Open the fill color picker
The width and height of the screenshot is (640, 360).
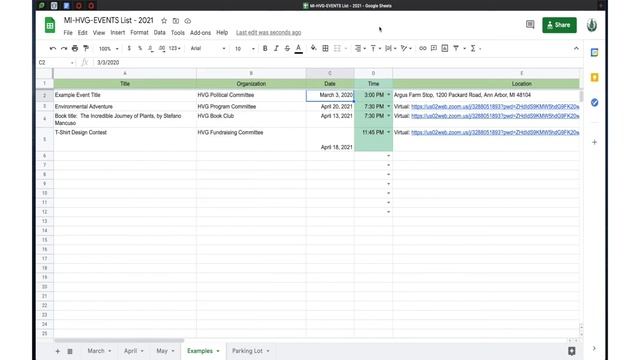(x=313, y=48)
